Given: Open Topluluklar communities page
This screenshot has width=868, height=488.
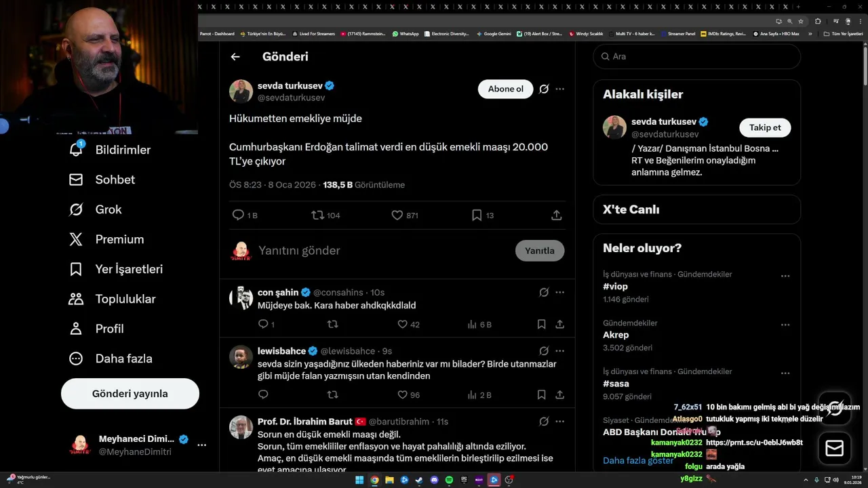Looking at the screenshot, I should tap(112, 299).
